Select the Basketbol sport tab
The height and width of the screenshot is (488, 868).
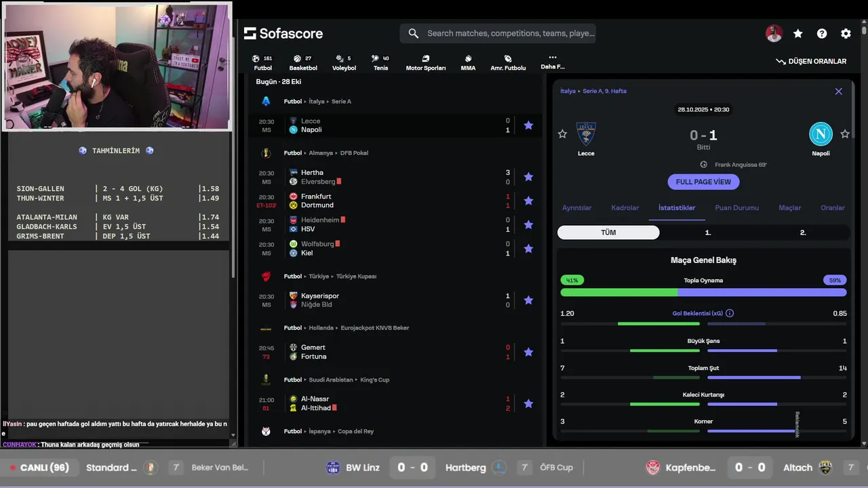coord(303,62)
